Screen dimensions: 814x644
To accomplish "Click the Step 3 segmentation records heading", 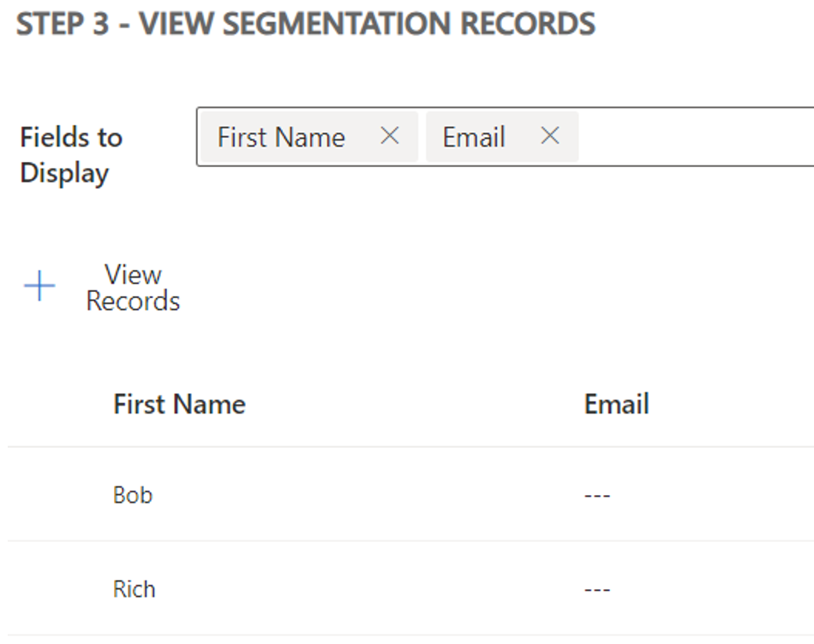I will click(x=306, y=24).
